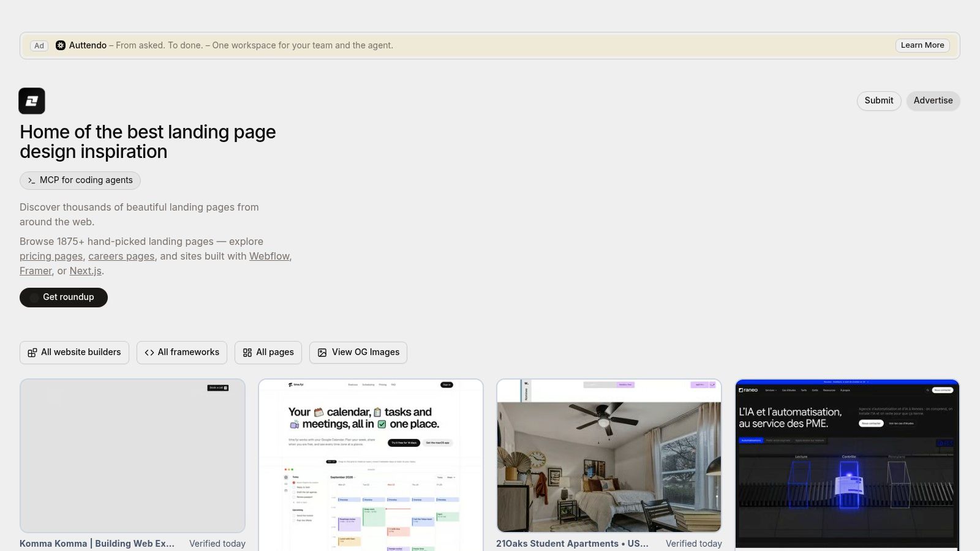The image size is (980, 551).
Task: Click the Advertise button
Action: tap(933, 100)
